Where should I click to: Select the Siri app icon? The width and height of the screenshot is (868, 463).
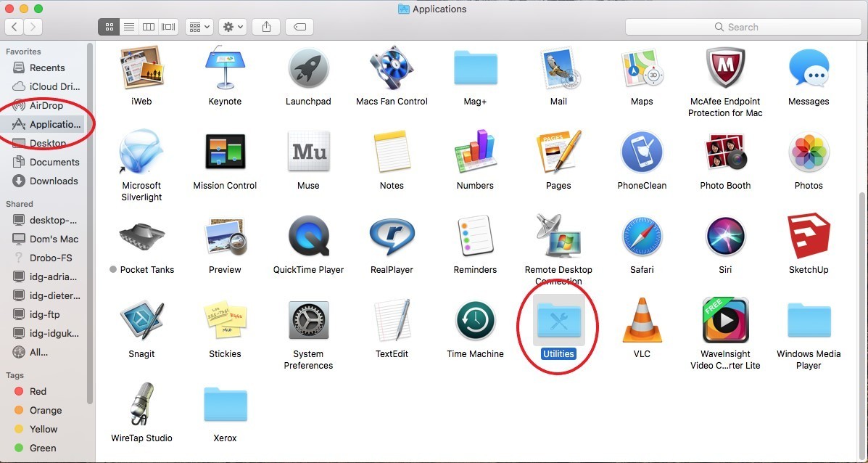click(725, 237)
